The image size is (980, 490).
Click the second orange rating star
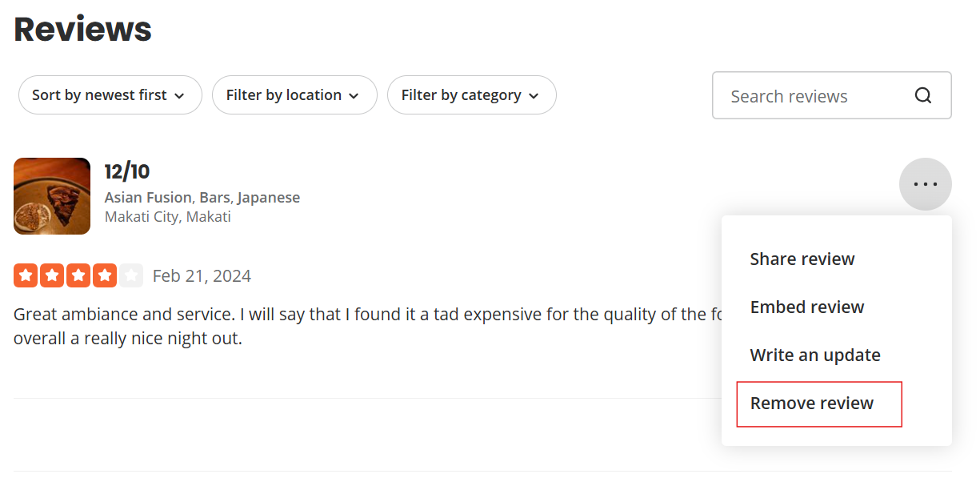(x=52, y=276)
